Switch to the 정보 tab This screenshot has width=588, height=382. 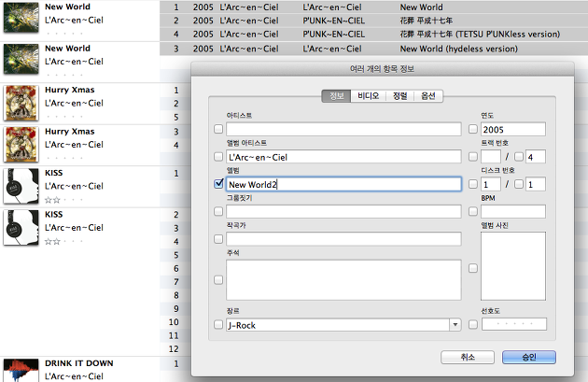pos(336,96)
